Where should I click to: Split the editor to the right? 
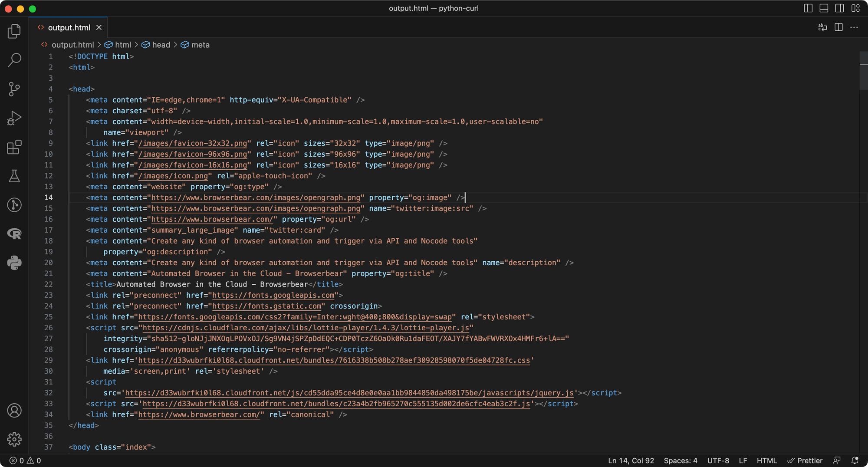pos(838,27)
